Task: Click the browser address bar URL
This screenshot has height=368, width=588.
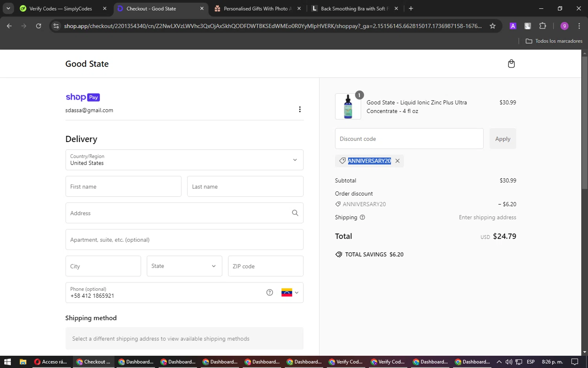Action: (273, 26)
